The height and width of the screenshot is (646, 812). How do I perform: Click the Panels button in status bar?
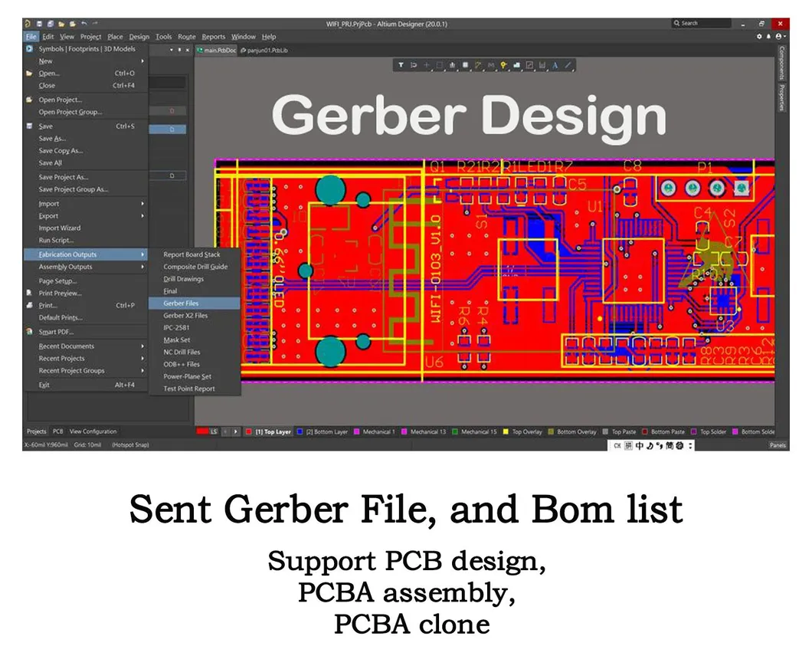point(778,445)
